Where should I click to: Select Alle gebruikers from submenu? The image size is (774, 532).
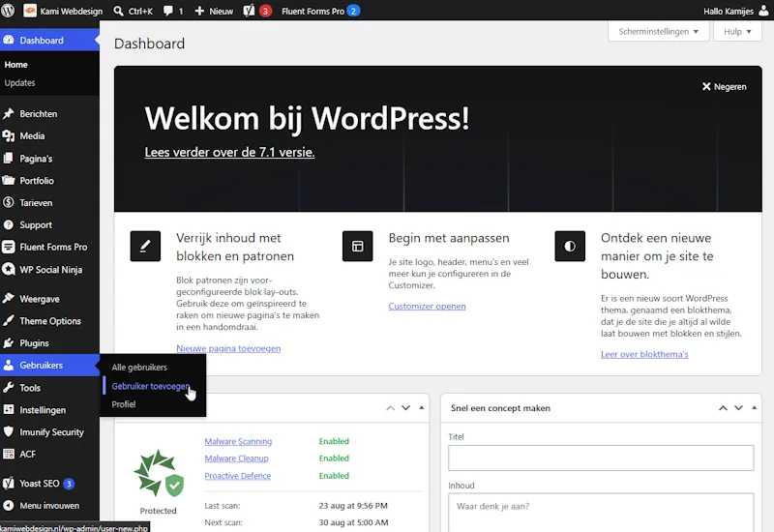tap(139, 368)
